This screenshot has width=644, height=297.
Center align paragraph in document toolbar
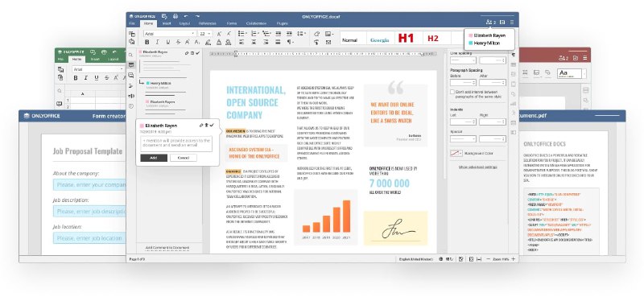pos(254,43)
